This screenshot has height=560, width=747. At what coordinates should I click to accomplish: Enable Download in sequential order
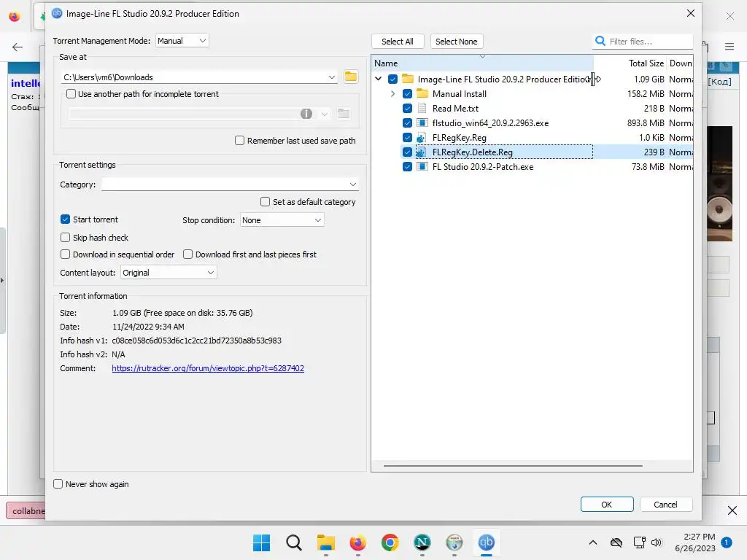(65, 254)
